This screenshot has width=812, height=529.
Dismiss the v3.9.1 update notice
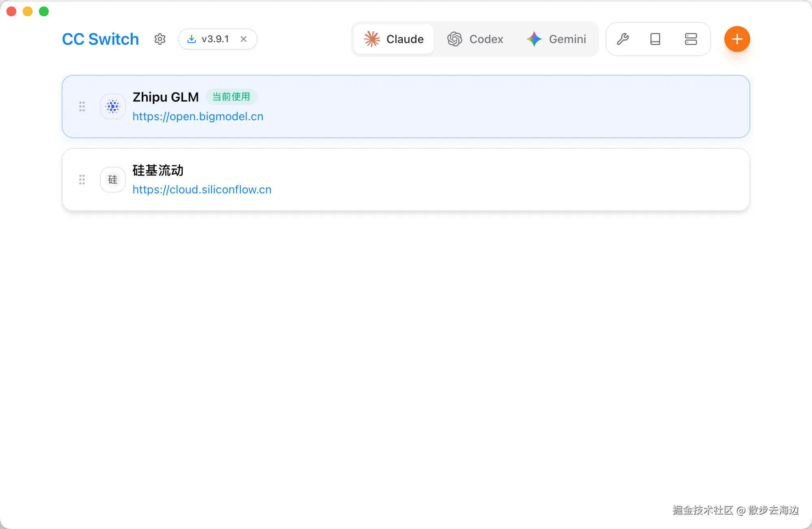pyautogui.click(x=244, y=39)
